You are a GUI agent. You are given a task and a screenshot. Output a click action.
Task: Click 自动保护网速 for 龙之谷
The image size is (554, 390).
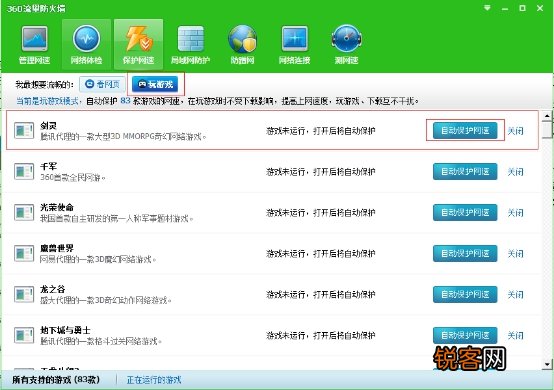coord(465,294)
